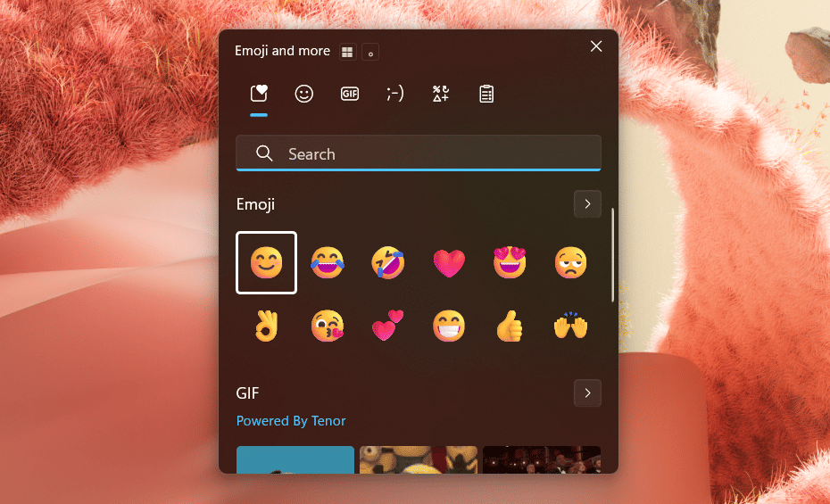
Task: Insert the single red heart emoji
Action: 449,263
